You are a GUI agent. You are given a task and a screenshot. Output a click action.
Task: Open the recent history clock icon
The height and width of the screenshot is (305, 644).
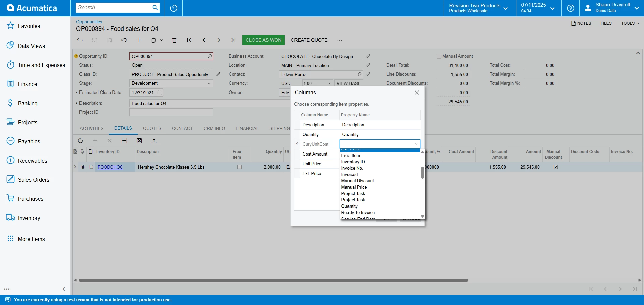click(174, 8)
